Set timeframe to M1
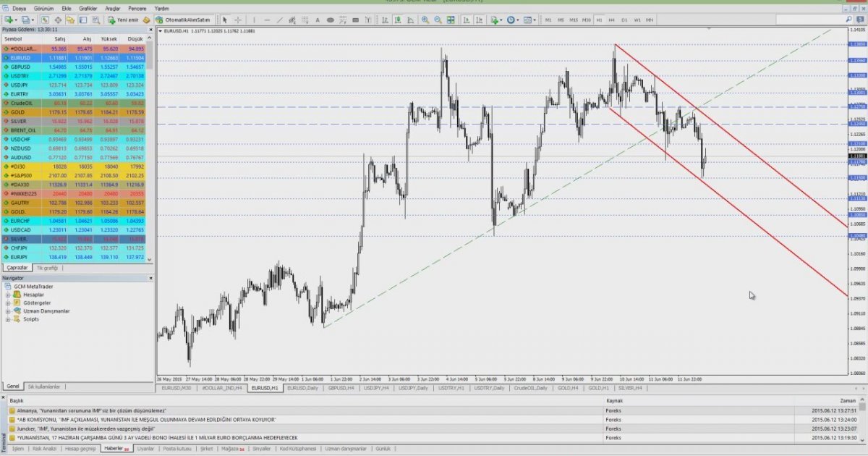The width and height of the screenshot is (868, 456). coord(548,20)
